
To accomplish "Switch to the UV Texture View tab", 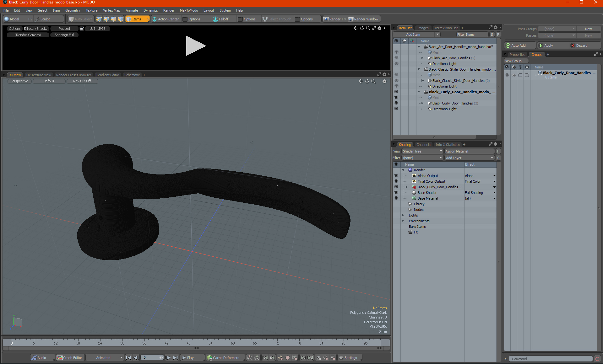I will pyautogui.click(x=38, y=75).
